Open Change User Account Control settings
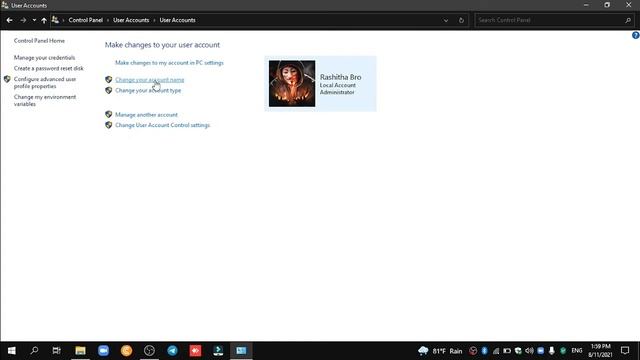Image resolution: width=640 pixels, height=360 pixels. [162, 125]
